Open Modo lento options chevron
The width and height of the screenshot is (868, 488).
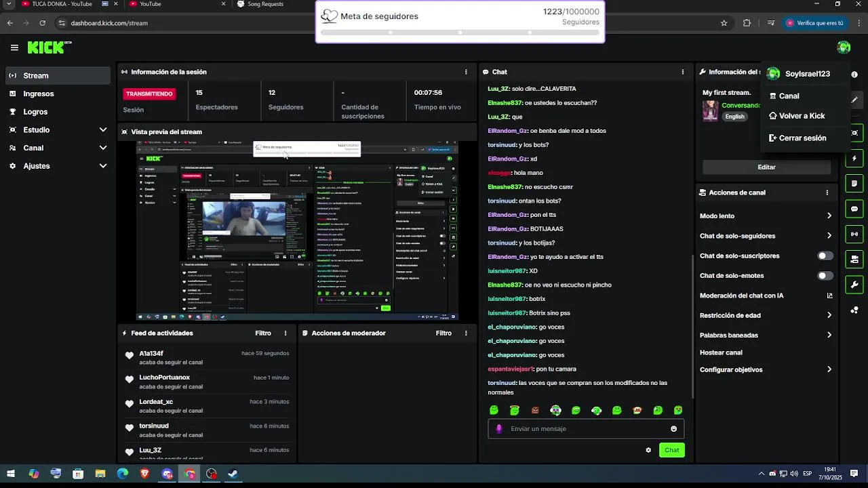point(829,216)
